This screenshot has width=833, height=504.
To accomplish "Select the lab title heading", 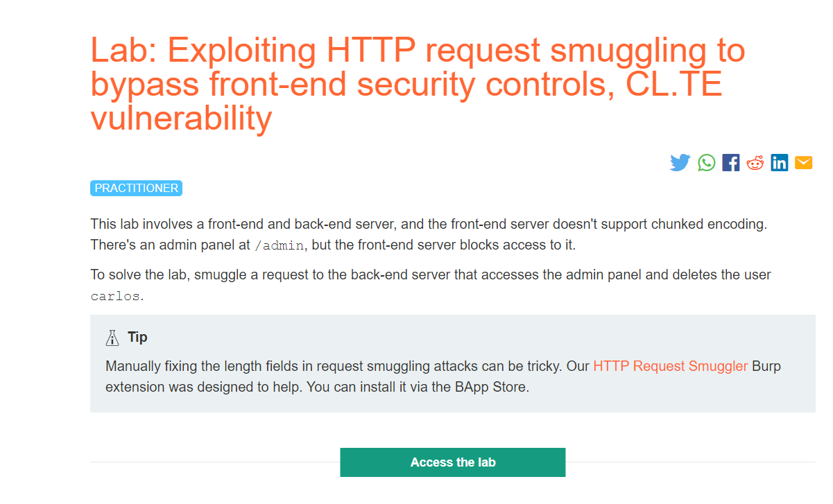I will pyautogui.click(x=417, y=83).
